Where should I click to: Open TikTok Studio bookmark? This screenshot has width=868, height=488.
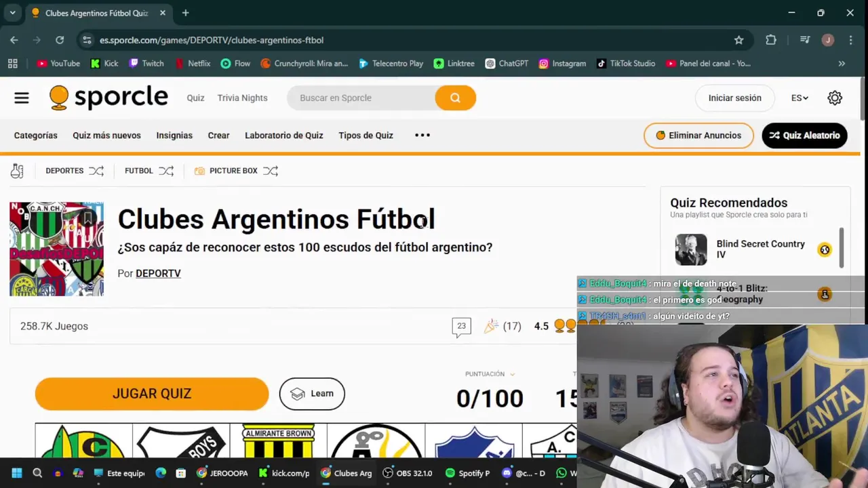coord(626,63)
